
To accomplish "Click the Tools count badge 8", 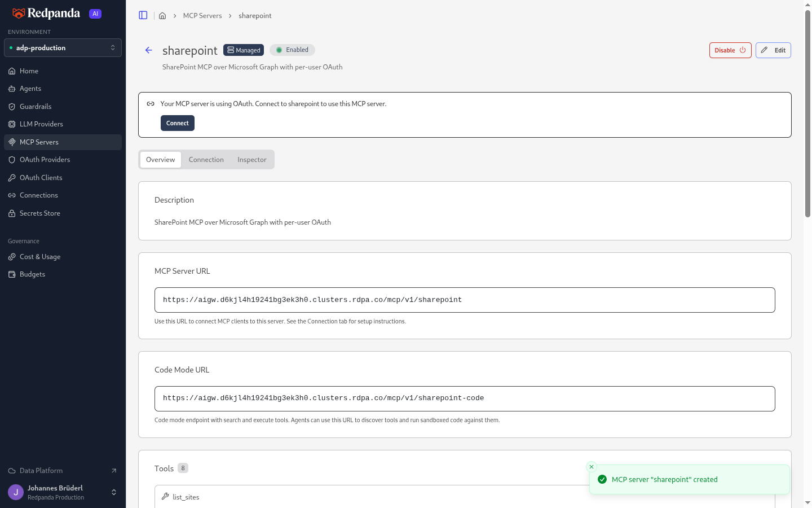I will click(183, 468).
